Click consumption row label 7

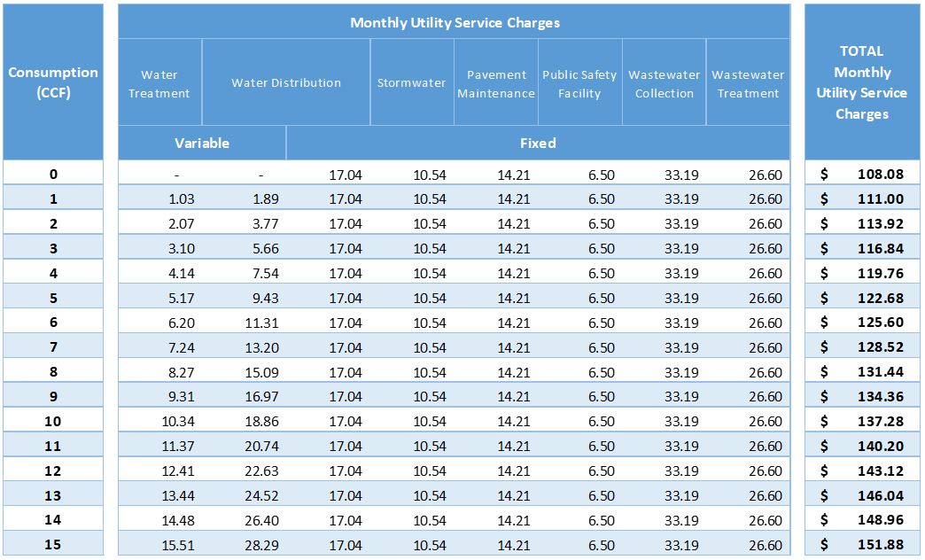pyautogui.click(x=53, y=347)
